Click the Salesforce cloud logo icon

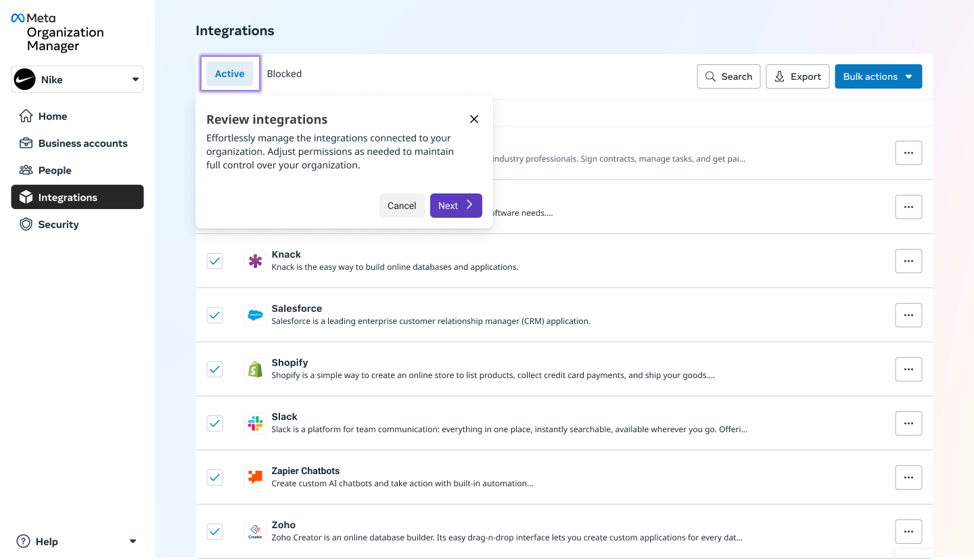(255, 315)
